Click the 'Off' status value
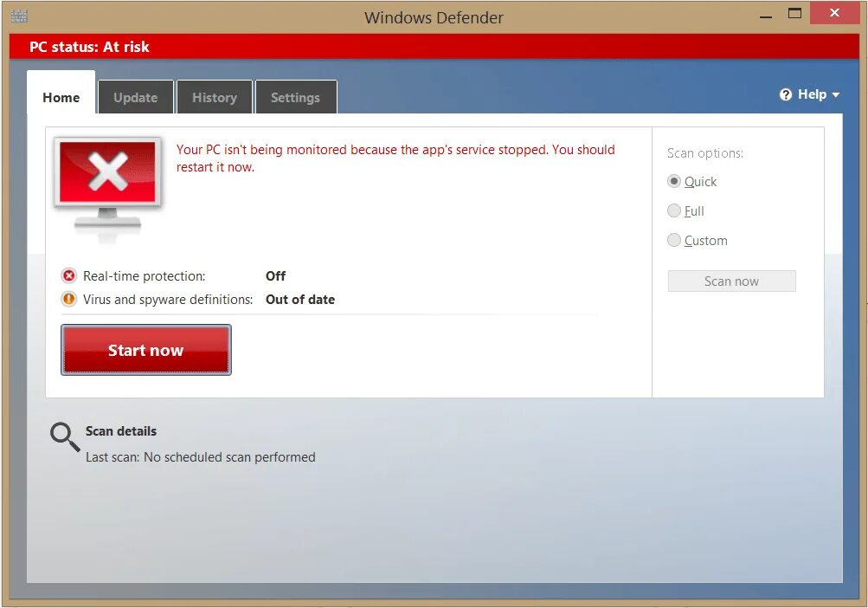The height and width of the screenshot is (608, 868). click(276, 276)
